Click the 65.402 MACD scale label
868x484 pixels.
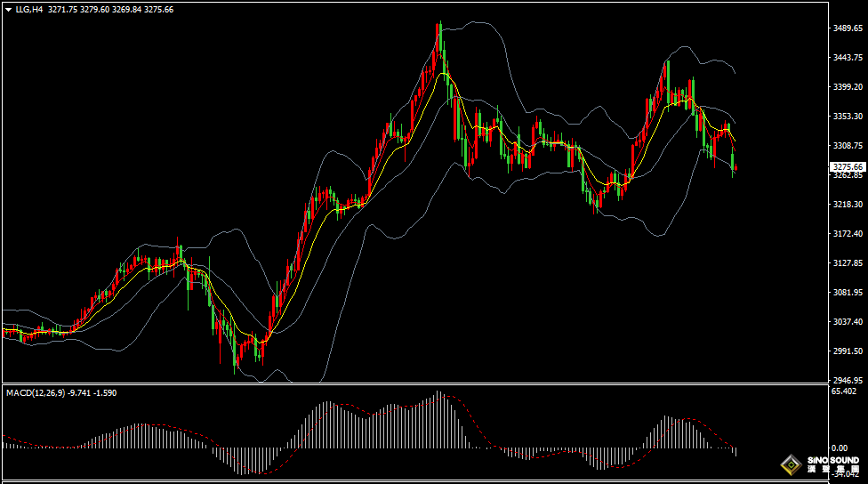tap(845, 391)
